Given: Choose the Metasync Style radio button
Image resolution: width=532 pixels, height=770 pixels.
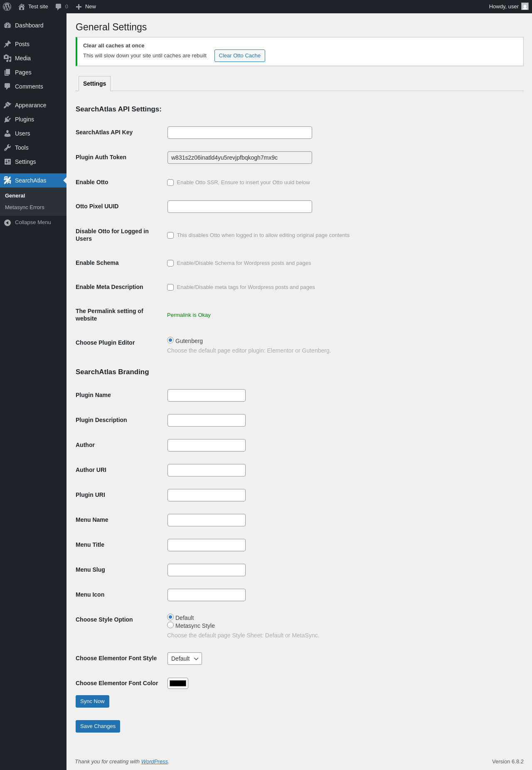Looking at the screenshot, I should (x=170, y=625).
